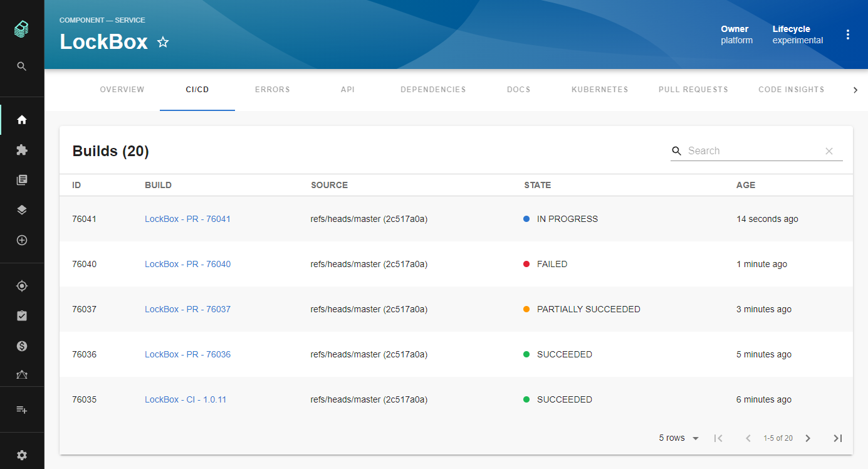The height and width of the screenshot is (469, 868).
Task: Click the SOURCE column header
Action: tap(329, 185)
